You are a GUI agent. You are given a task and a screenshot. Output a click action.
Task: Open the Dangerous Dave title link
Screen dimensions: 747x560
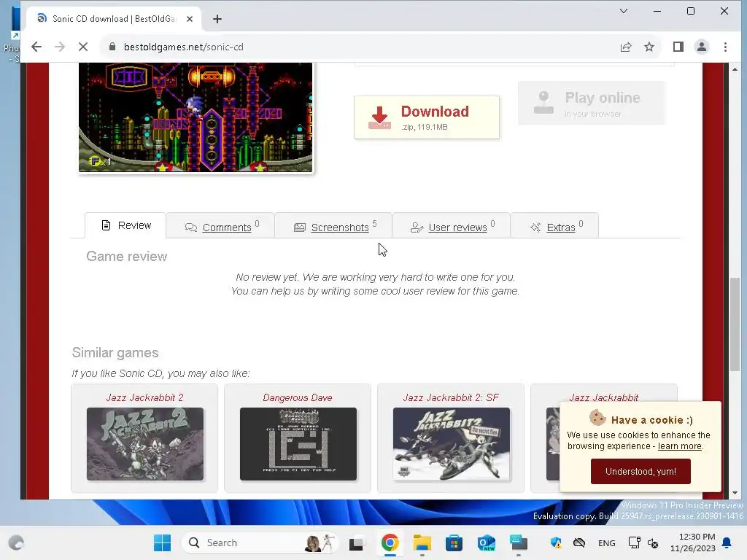tap(298, 397)
